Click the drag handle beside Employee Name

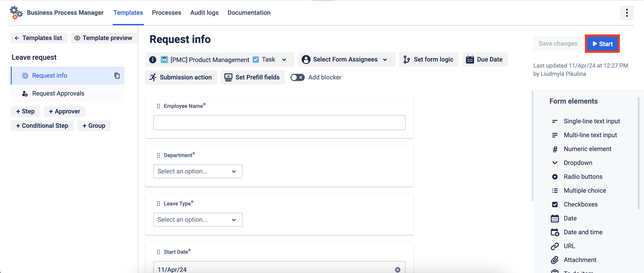(x=158, y=106)
